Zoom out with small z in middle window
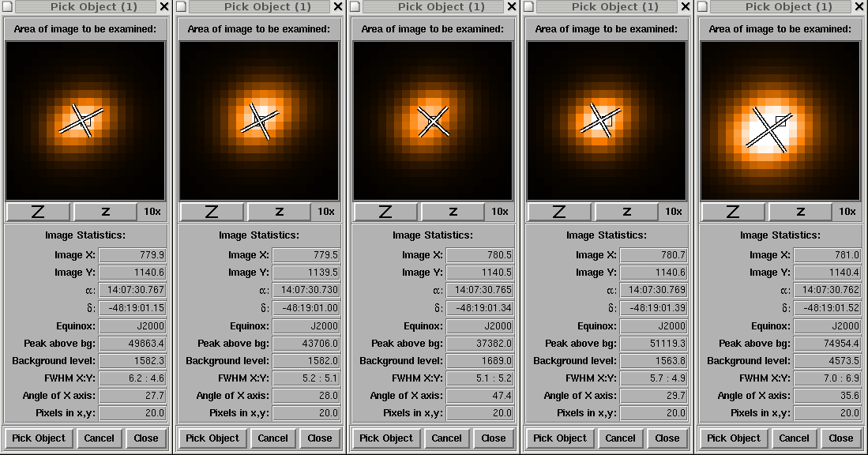Screen dimensions: 868x455 coord(453,212)
